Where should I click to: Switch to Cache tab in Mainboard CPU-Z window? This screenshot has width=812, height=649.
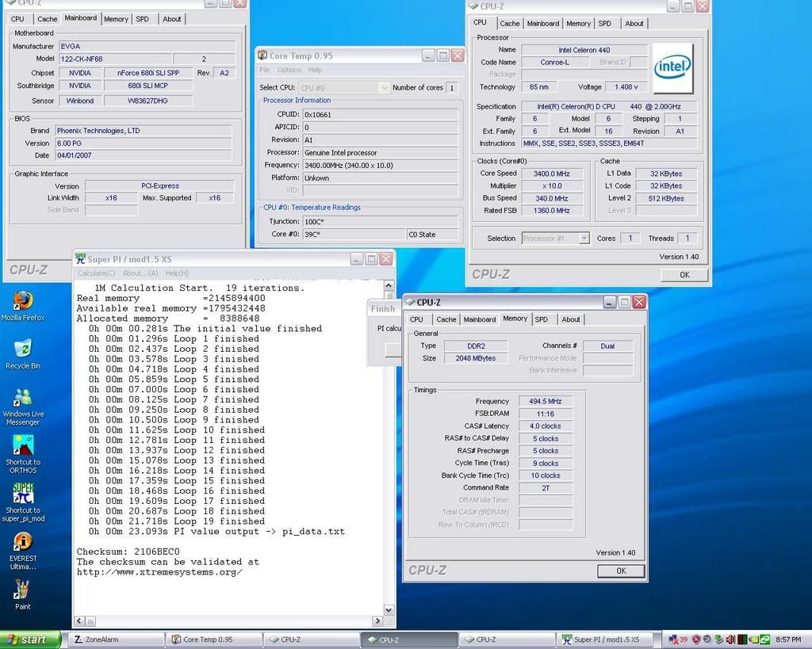click(47, 19)
